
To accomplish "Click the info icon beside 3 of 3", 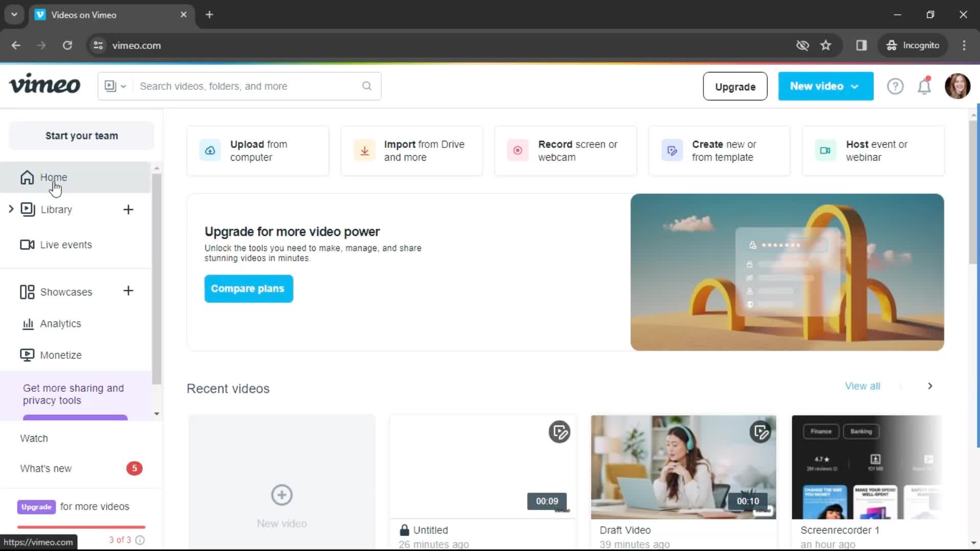I will [140, 540].
